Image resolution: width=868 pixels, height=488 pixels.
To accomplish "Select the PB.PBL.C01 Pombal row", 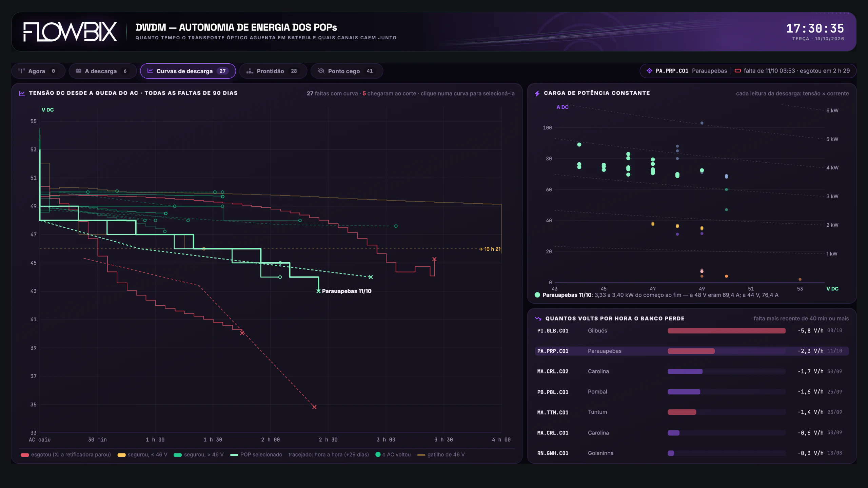I will (692, 392).
